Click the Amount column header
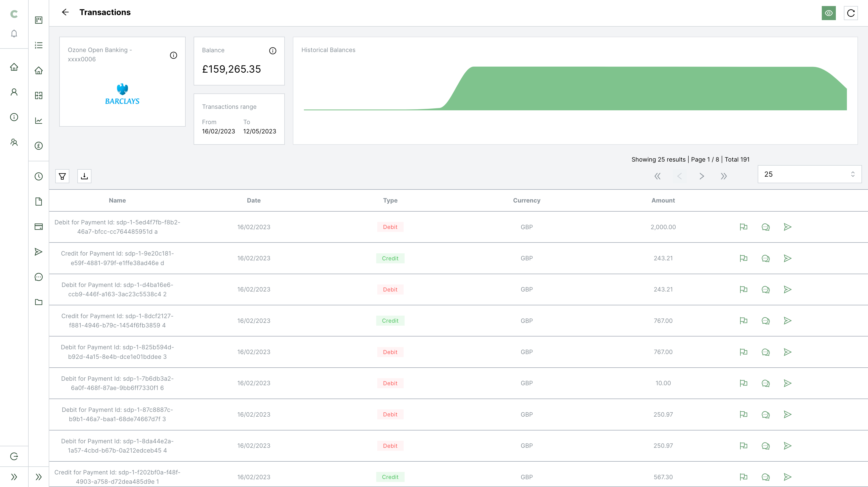Image resolution: width=868 pixels, height=487 pixels. [663, 201]
